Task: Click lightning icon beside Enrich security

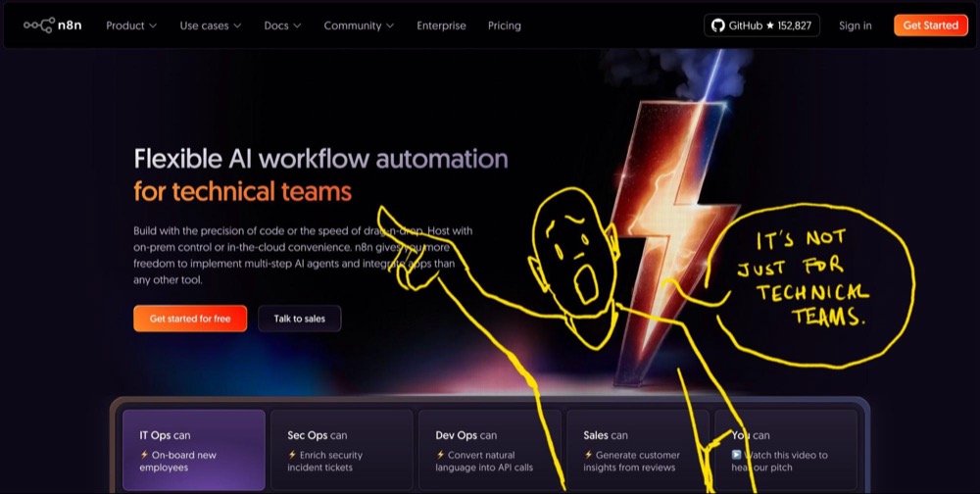Action: 292,455
